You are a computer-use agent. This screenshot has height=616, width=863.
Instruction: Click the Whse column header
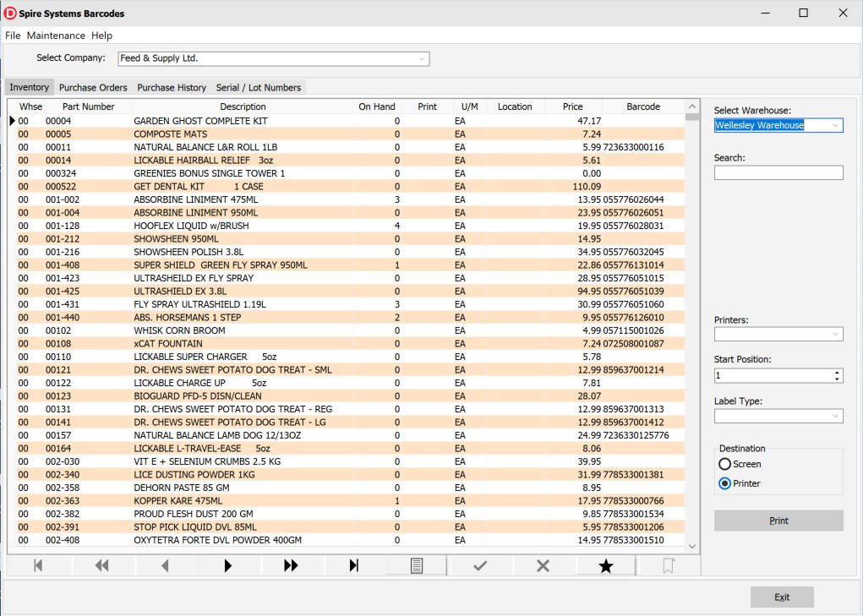tap(30, 106)
